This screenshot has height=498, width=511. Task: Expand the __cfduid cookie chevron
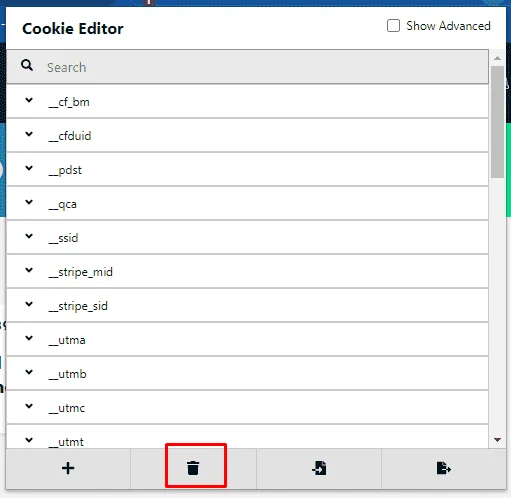coord(29,134)
